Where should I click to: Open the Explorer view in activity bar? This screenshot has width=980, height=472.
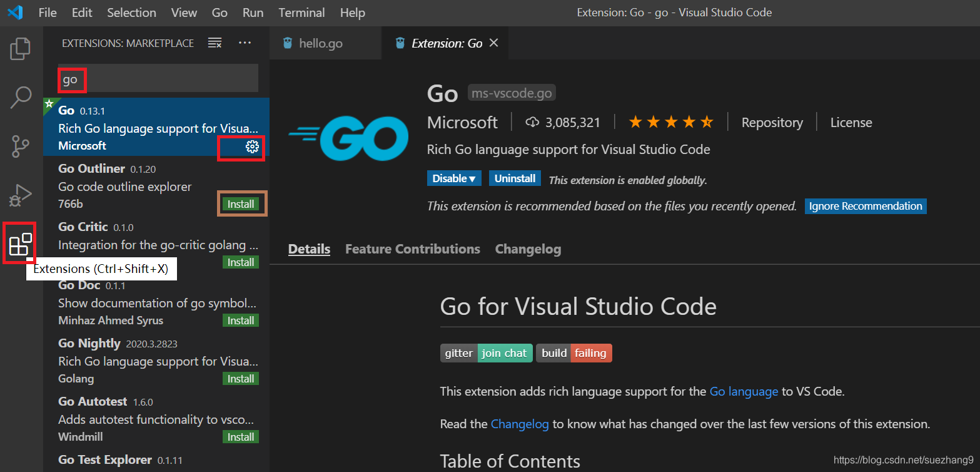point(21,49)
